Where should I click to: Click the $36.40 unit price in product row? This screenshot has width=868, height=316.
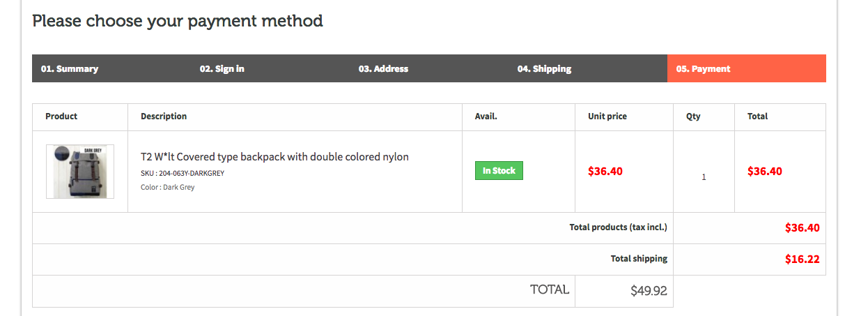pos(605,171)
